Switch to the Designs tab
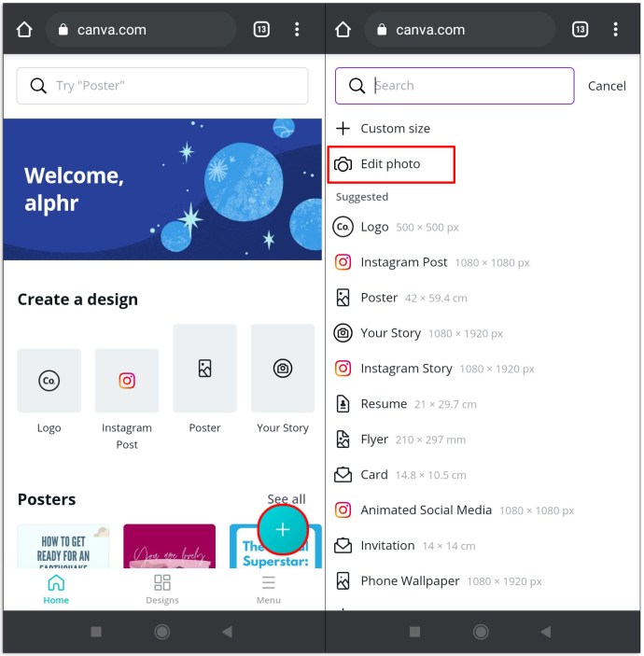The image size is (644, 656). (x=162, y=589)
